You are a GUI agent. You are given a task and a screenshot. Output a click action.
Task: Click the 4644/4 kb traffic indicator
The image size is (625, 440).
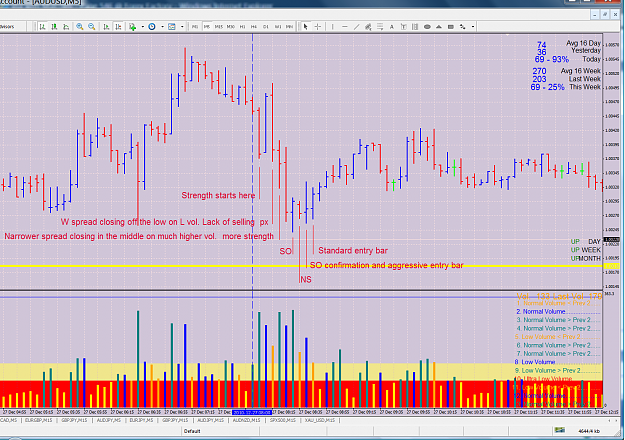point(589,431)
